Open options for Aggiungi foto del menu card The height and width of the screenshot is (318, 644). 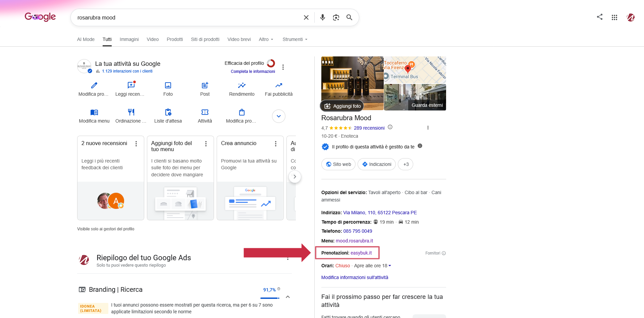pos(206,144)
